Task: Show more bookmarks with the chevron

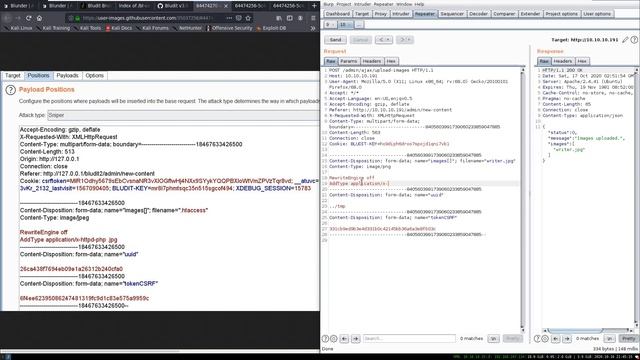Action: point(313,28)
